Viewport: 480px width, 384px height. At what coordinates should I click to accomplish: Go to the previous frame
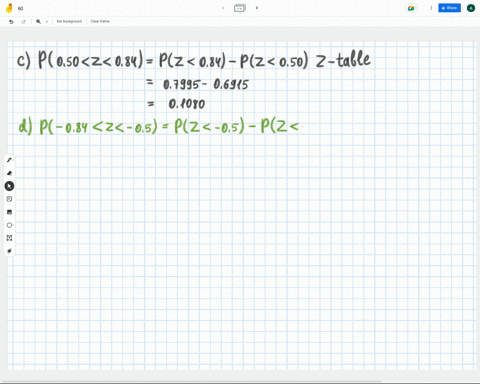point(223,8)
